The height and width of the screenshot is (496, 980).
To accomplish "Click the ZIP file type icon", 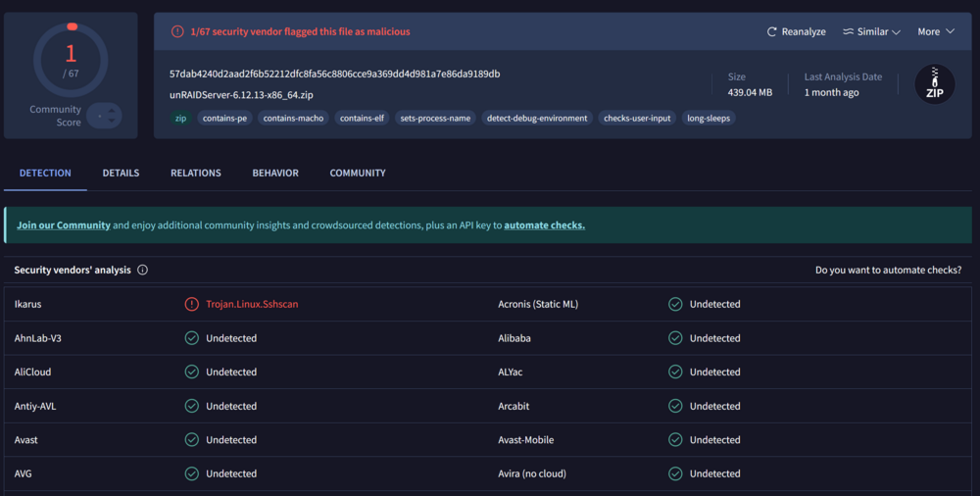I will (x=934, y=84).
